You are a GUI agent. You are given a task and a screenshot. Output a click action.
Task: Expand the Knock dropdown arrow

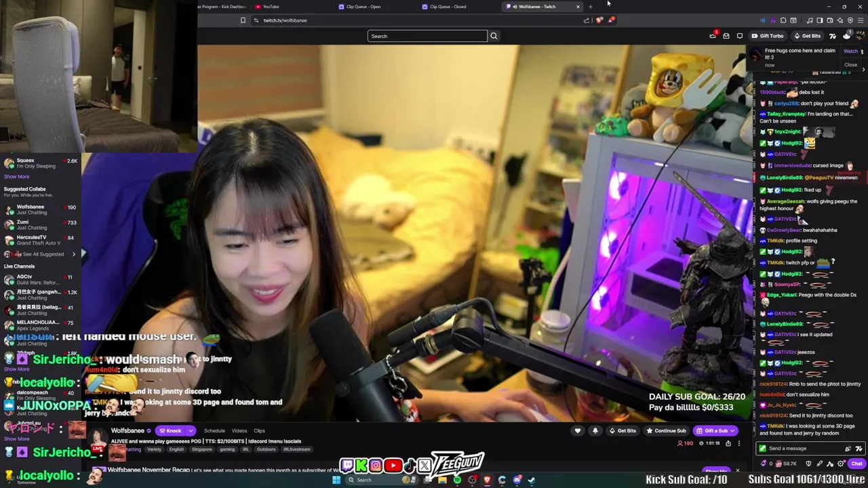click(191, 431)
